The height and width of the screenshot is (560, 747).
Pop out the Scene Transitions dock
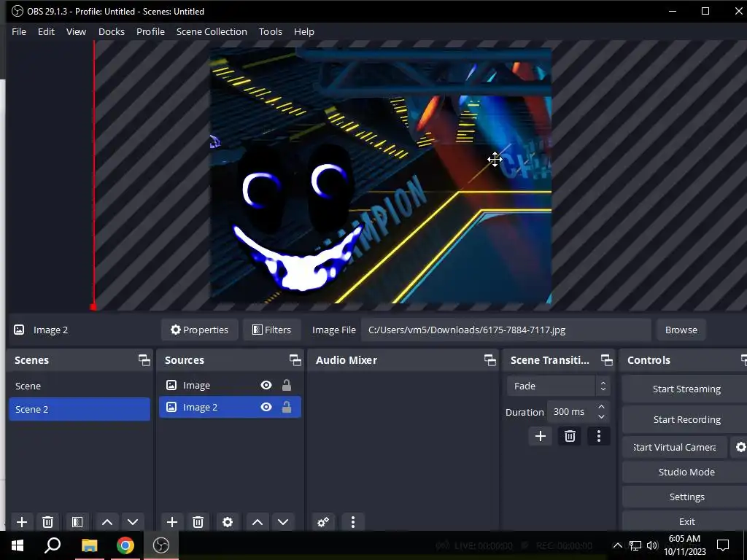coord(606,360)
